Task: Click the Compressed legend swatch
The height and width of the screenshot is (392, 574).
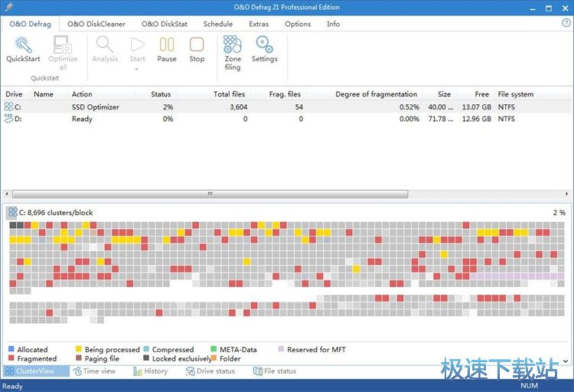Action: pyautogui.click(x=146, y=349)
